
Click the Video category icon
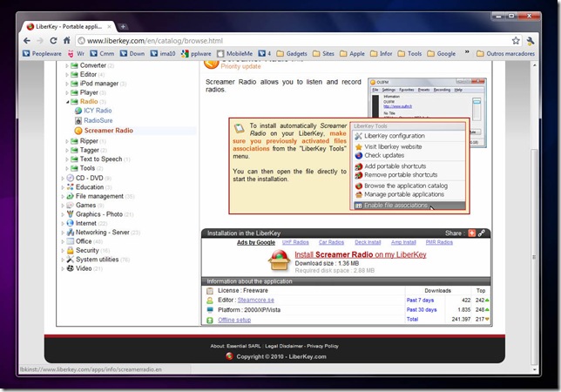click(x=70, y=268)
